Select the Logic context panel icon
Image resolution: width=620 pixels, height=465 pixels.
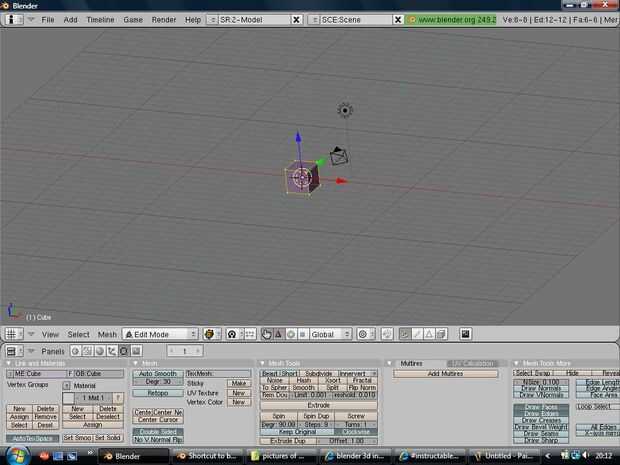(76, 351)
